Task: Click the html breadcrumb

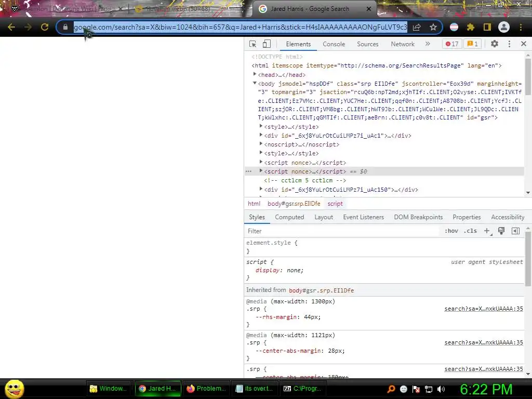Action: tap(254, 204)
